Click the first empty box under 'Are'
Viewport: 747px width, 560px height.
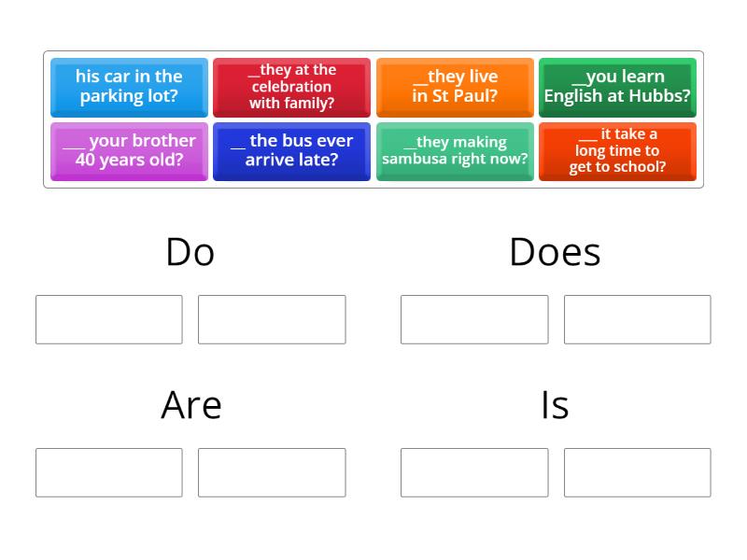pos(108,472)
